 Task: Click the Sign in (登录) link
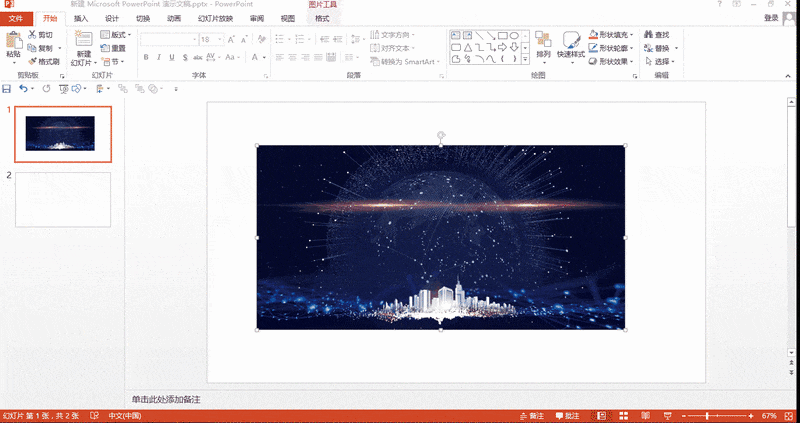(x=771, y=18)
